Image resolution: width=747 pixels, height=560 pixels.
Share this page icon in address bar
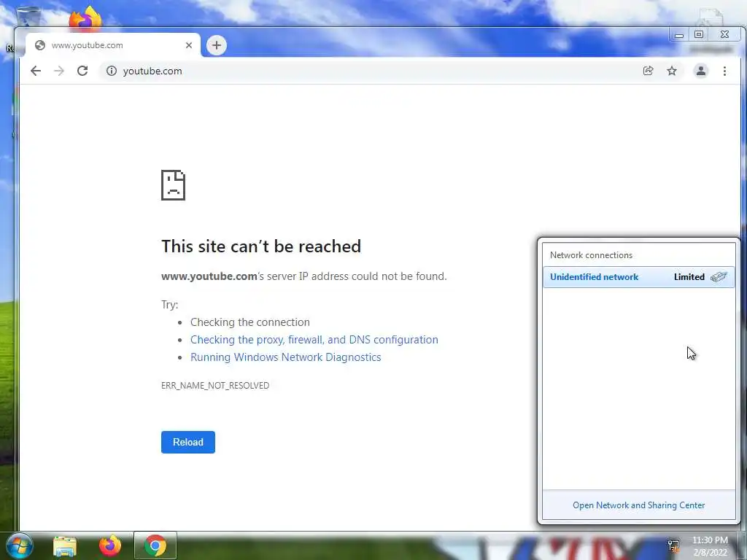648,71
